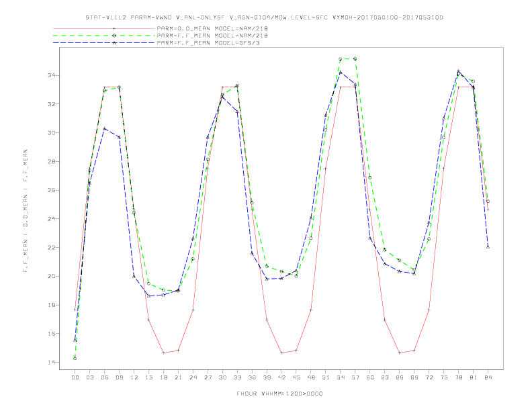Click forecast hour label 60 on x-axis
The height and width of the screenshot is (411, 532).
370,377
